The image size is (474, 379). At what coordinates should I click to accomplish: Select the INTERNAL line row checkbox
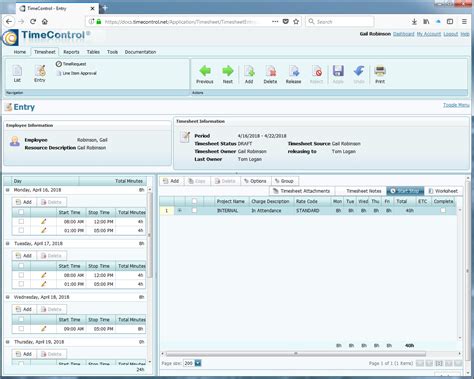coord(194,210)
